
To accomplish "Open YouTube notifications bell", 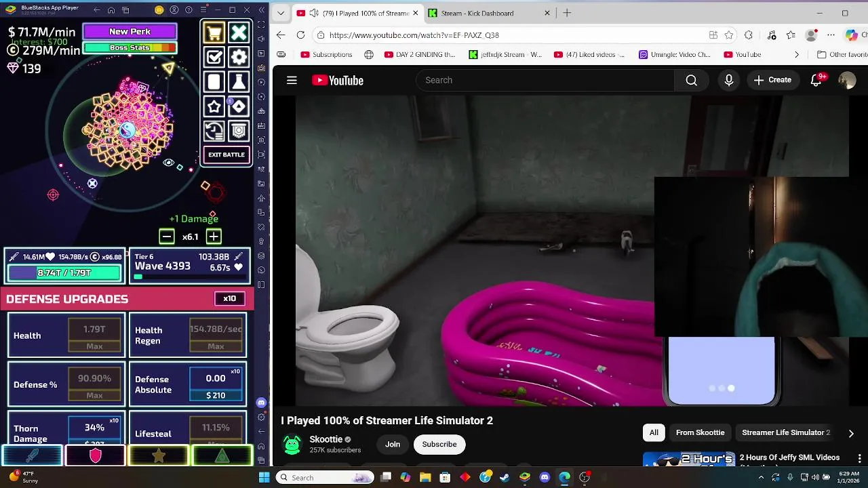I will pyautogui.click(x=817, y=80).
